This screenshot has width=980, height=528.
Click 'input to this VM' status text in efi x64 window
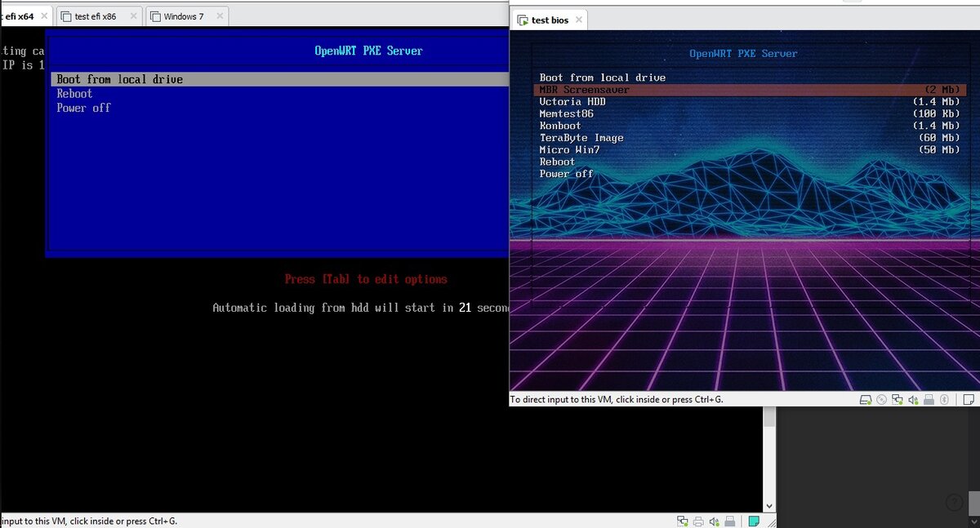coord(88,521)
